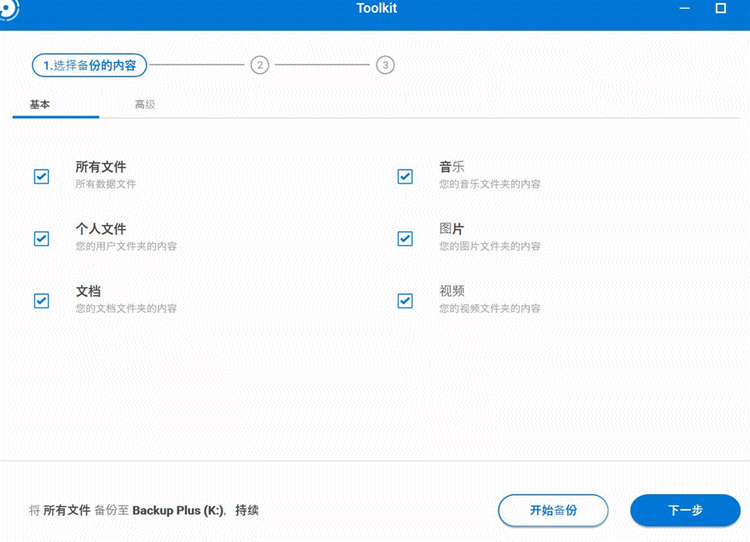Switch to the 基本 tab
Viewport: 750px width, 542px height.
(40, 104)
